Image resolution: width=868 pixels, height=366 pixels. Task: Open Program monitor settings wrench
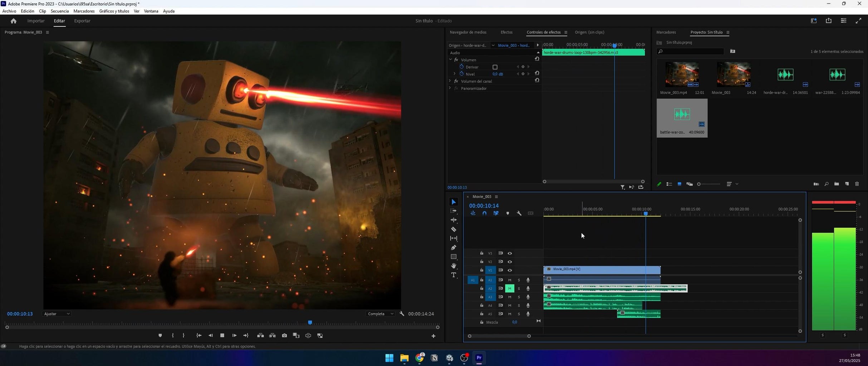[x=402, y=314]
